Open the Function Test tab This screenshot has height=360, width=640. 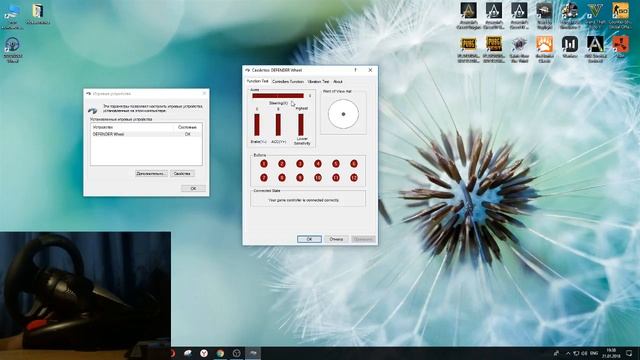point(258,81)
